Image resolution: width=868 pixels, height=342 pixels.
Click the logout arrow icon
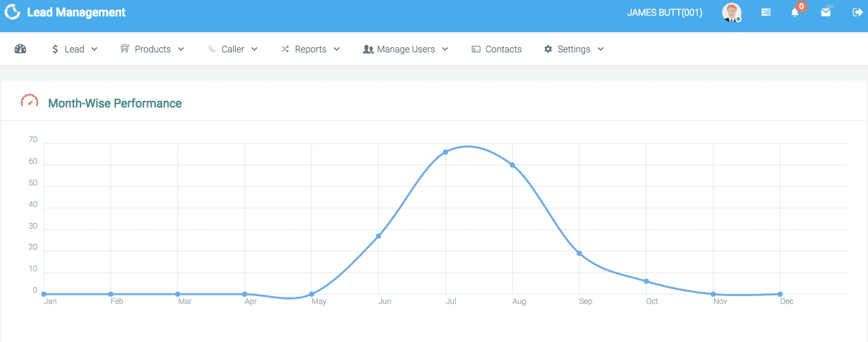(858, 12)
